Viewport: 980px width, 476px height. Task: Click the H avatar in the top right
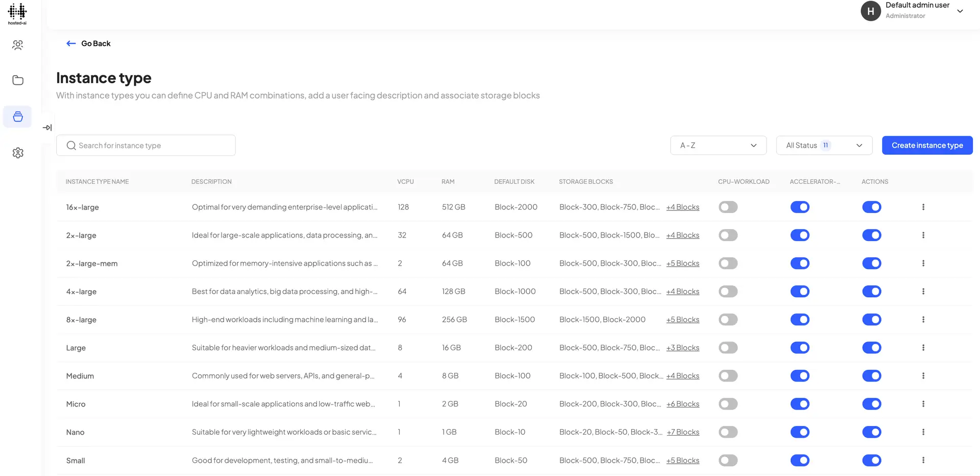(871, 11)
